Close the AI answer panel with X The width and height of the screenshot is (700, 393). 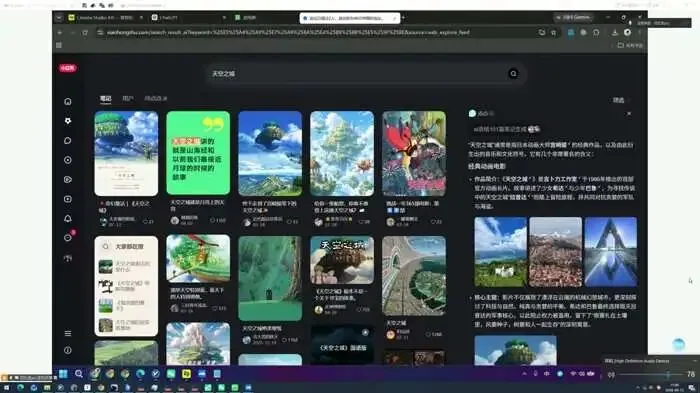pyautogui.click(x=629, y=113)
